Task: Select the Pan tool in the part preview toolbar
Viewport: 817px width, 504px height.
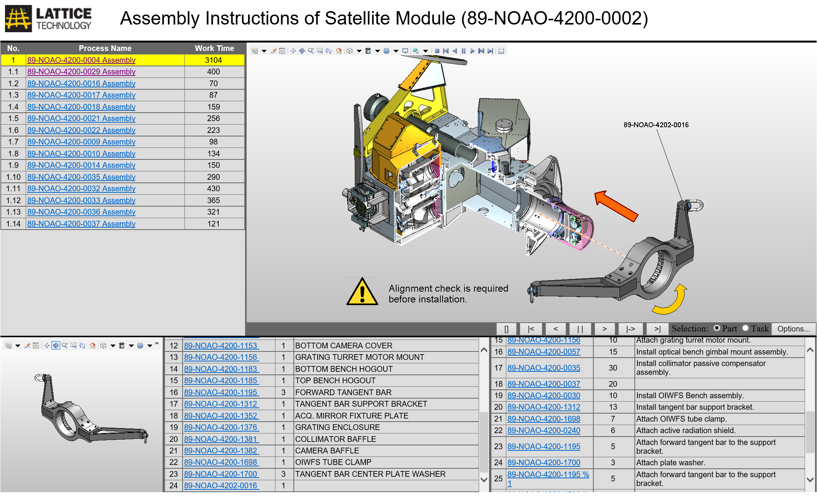Action: [47, 345]
